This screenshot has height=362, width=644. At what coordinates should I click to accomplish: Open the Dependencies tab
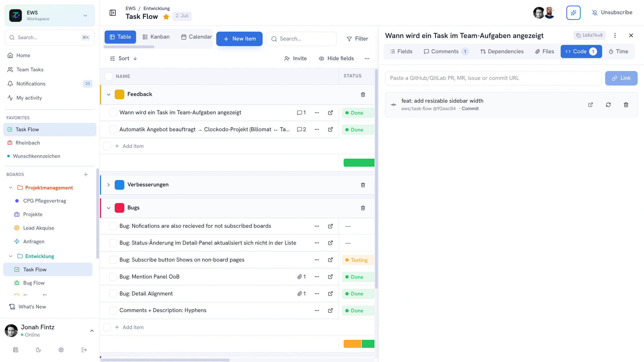[x=502, y=52]
